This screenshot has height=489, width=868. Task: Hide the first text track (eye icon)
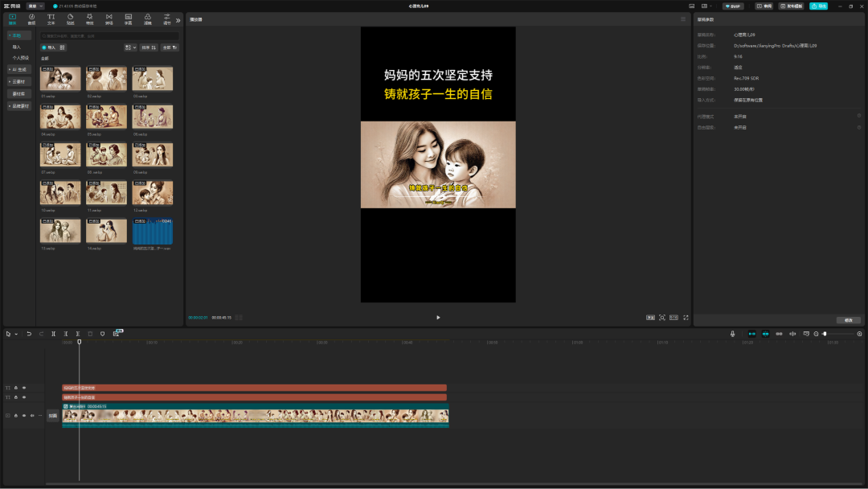pos(24,388)
